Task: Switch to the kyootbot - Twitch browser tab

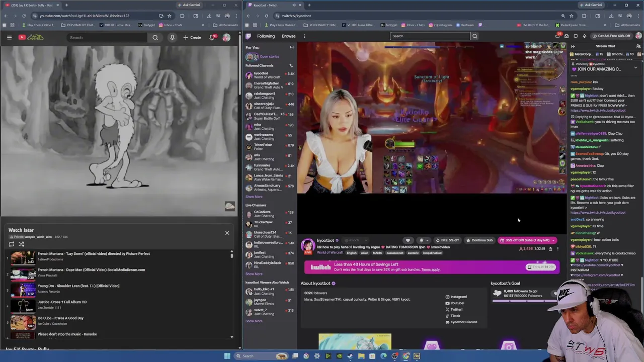Action: tap(274, 5)
